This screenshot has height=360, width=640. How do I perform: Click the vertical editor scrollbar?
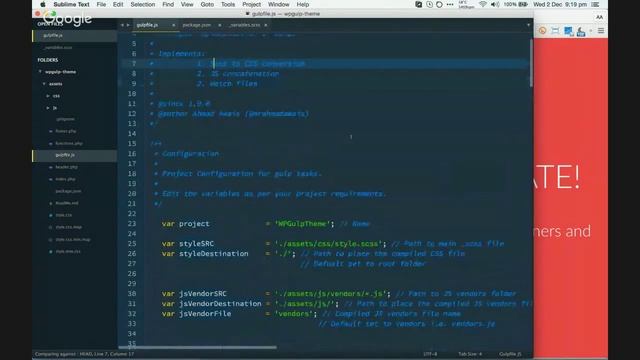[x=531, y=63]
